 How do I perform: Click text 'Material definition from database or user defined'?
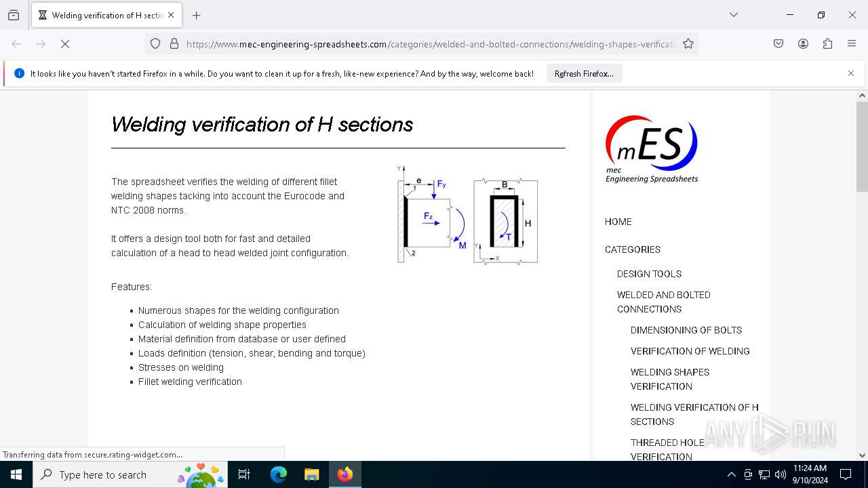pos(242,339)
